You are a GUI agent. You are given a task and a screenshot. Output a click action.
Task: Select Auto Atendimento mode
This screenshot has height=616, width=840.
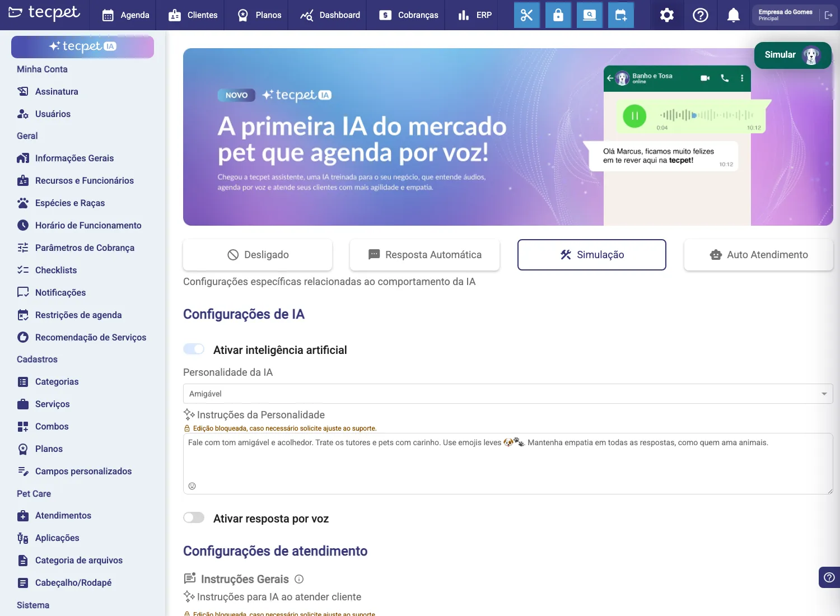coord(759,255)
